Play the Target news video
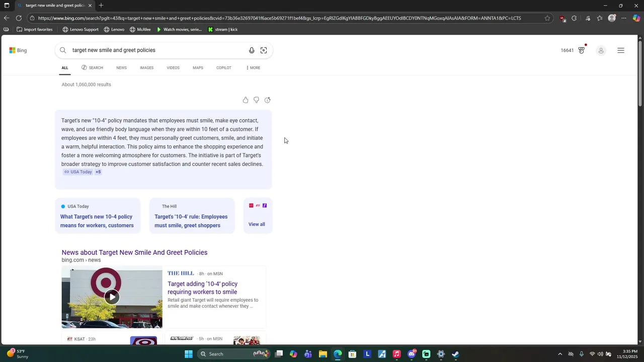644x362 pixels. click(112, 297)
